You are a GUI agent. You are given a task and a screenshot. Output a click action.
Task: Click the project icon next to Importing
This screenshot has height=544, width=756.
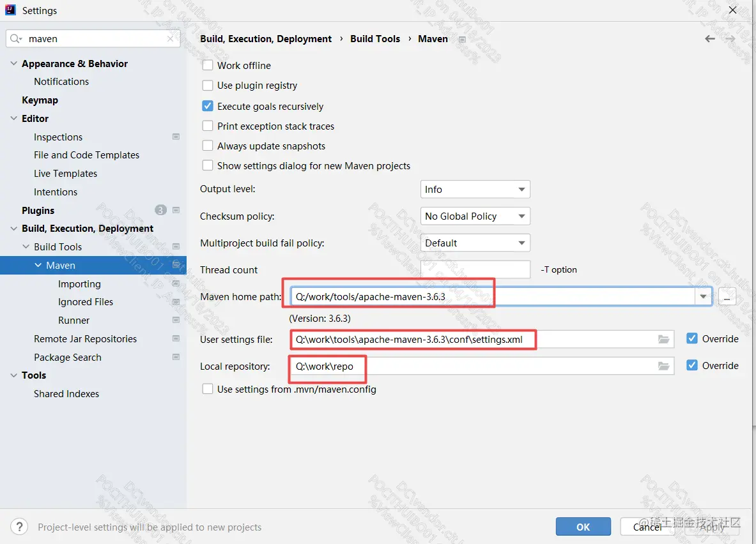coord(176,283)
